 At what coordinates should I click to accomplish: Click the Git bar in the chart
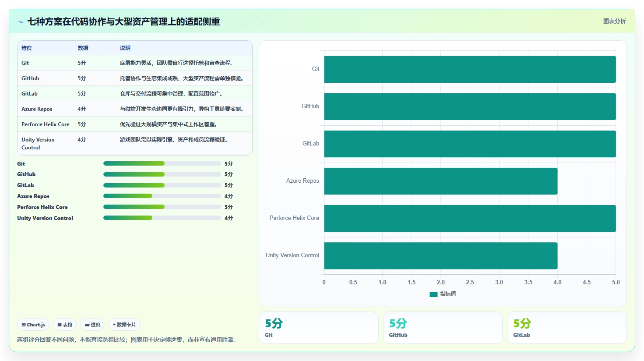(470, 69)
